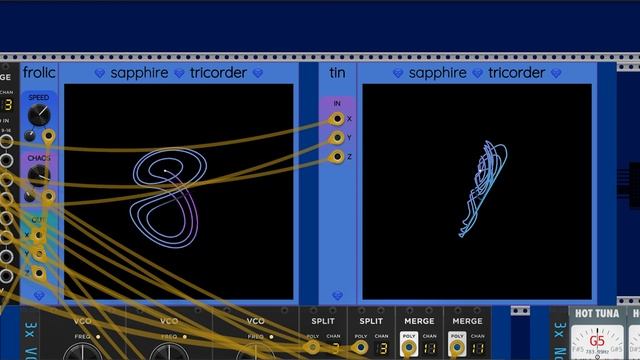
Task: Click the second MERGE module POLY output jack
Action: pos(457,348)
